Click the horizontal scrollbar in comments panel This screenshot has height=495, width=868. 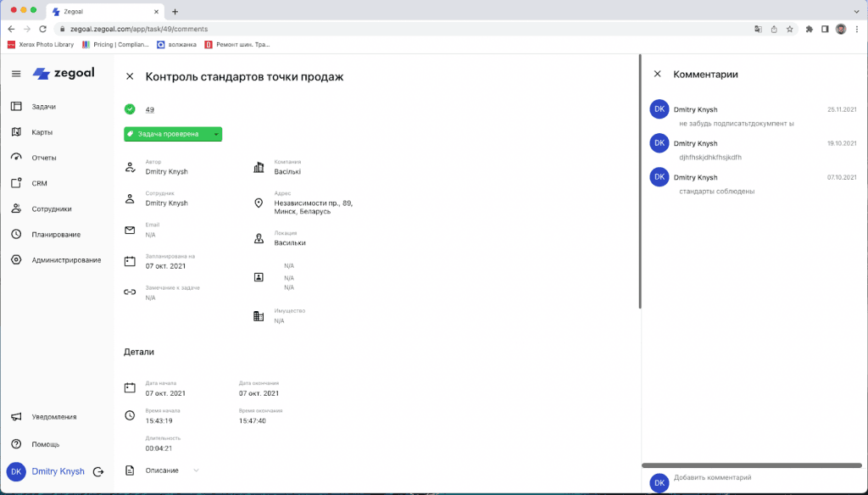click(751, 465)
